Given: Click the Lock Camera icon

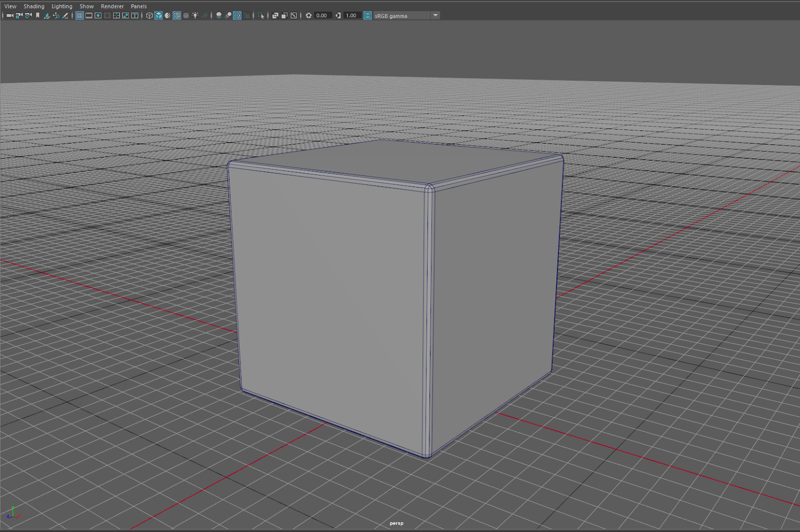Looking at the screenshot, I should click(19, 15).
